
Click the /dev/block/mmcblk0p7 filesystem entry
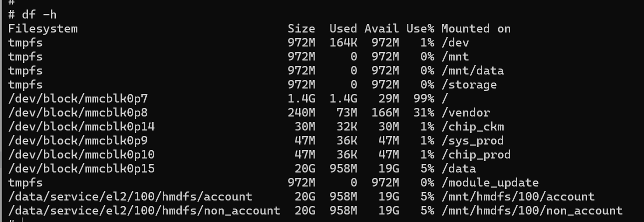(78, 98)
